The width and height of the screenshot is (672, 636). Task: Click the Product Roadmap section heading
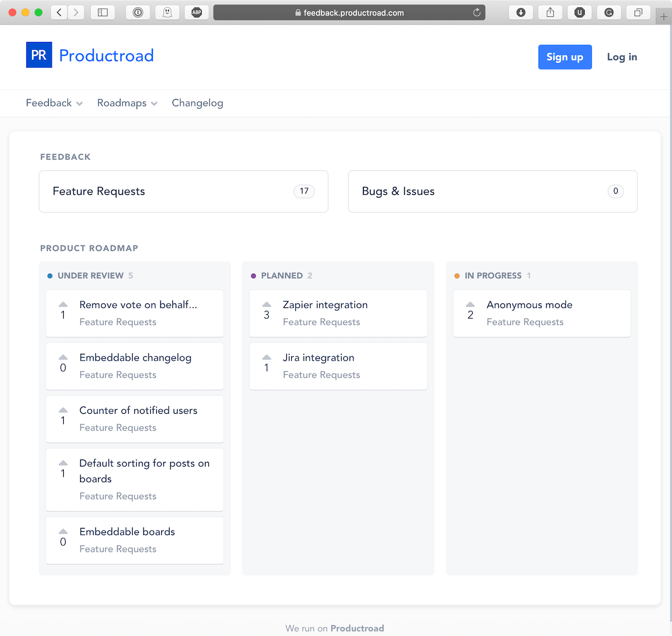coord(89,248)
